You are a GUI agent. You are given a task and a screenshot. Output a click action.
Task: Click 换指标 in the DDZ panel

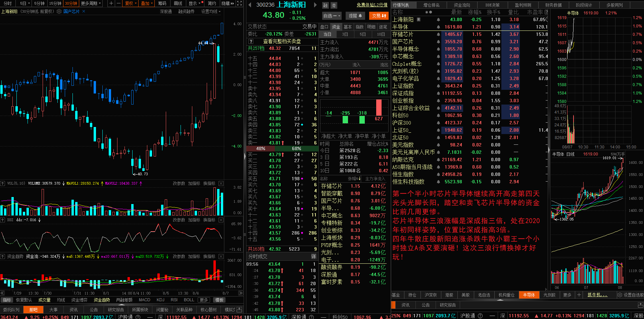(209, 220)
